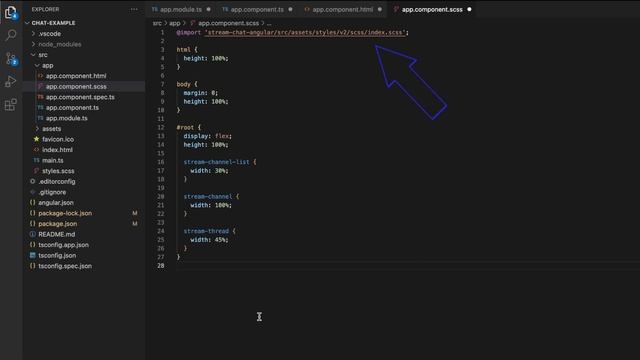Click the .editorconfig gear file icon
This screenshot has height=360, width=640.
pyautogui.click(x=33, y=182)
